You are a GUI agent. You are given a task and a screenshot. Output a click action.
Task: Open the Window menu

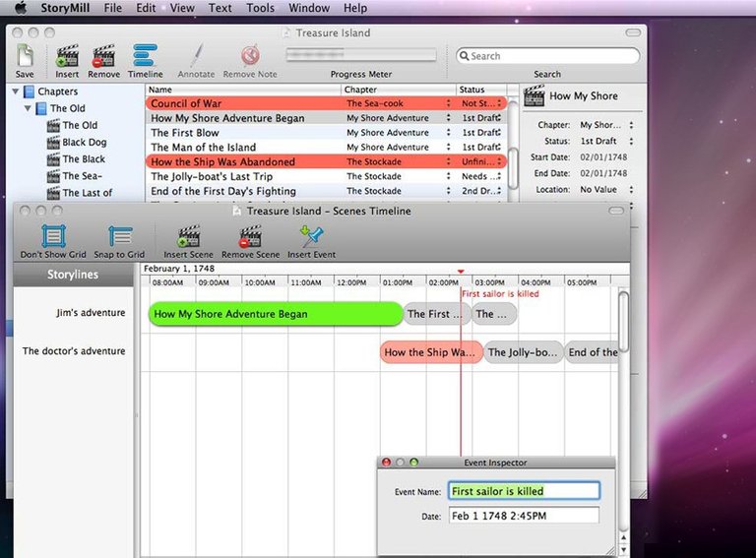point(309,8)
